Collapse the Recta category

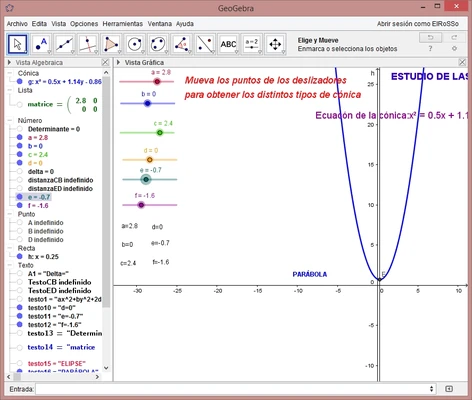10,248
